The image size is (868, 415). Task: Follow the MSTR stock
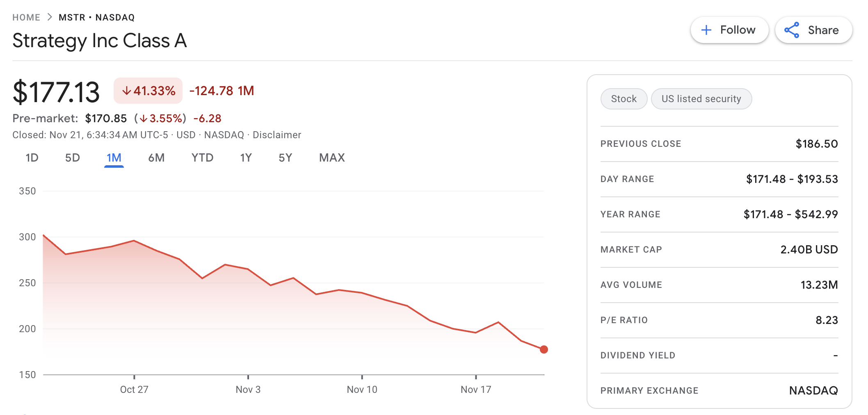pyautogui.click(x=729, y=30)
